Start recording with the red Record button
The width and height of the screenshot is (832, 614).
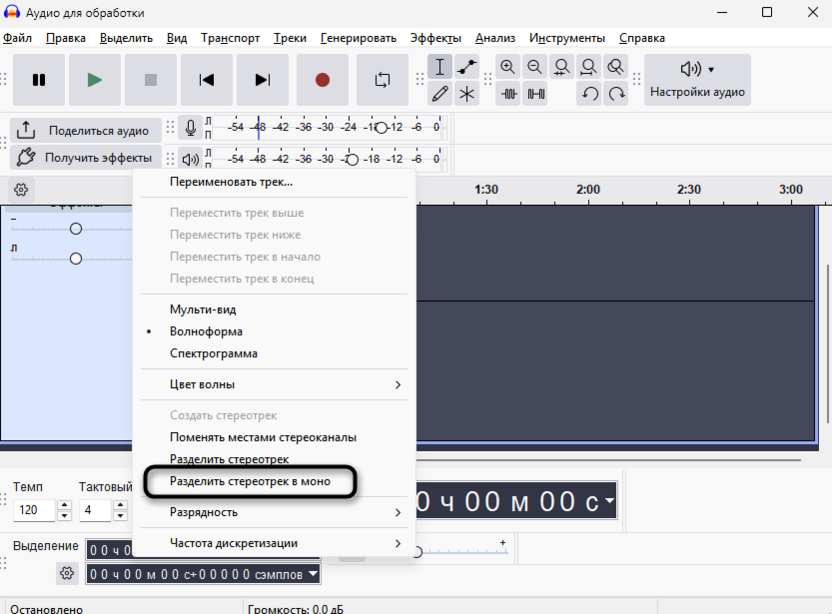coord(323,80)
